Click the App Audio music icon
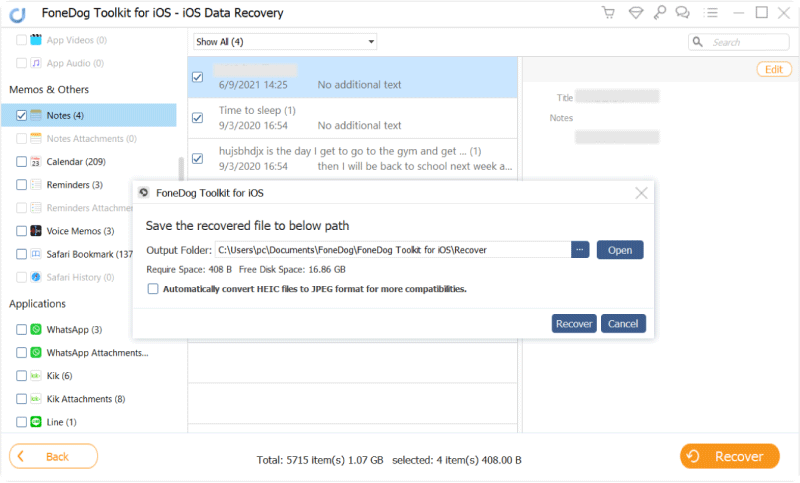 tap(36, 63)
